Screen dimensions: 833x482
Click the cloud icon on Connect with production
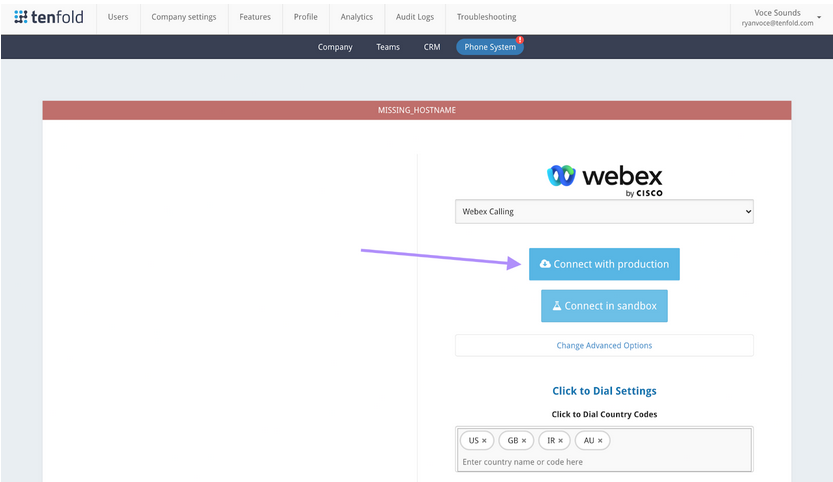pyautogui.click(x=545, y=264)
